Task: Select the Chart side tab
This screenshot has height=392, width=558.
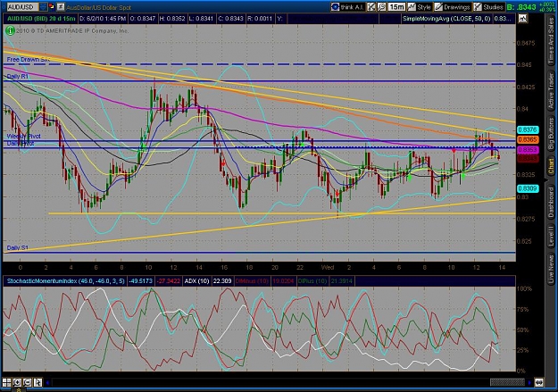Action: 551,167
